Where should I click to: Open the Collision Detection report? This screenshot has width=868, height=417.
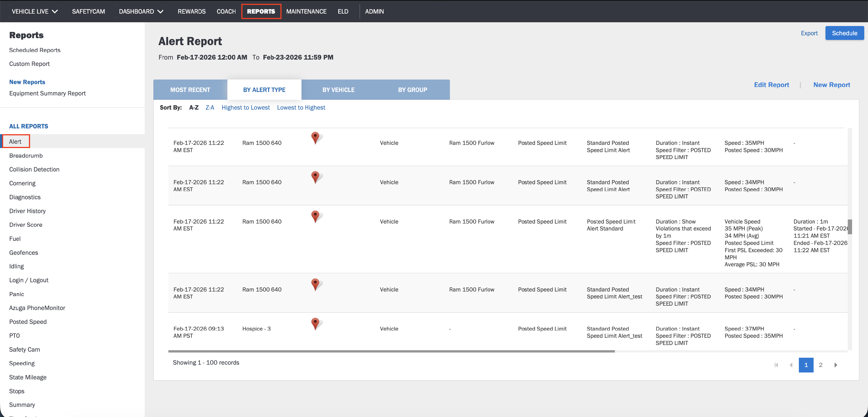pos(34,169)
